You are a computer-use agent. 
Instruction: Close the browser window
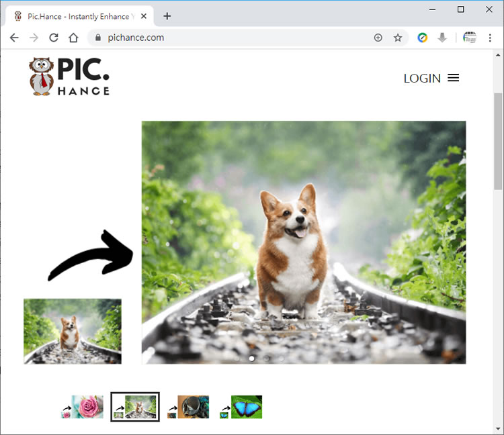point(489,9)
